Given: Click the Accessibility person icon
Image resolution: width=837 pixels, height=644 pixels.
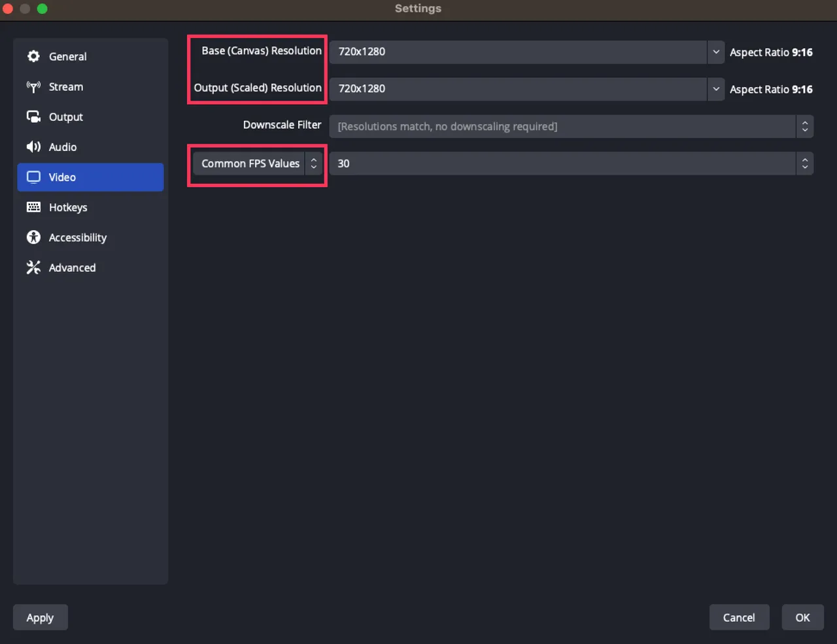Looking at the screenshot, I should point(33,237).
